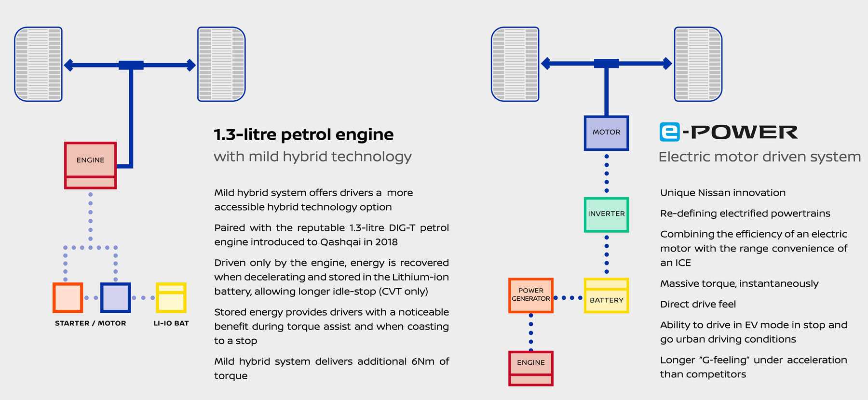Click 'Massive torque, instantaneously' text
868x400 pixels.
[739, 284]
